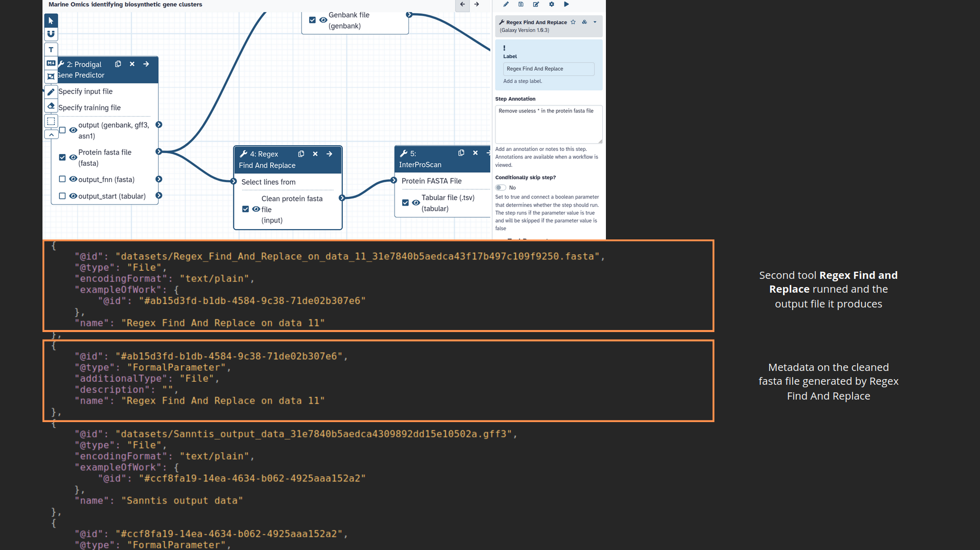Delete the Regex Find And Replace step
980x550 pixels.
pos(315,153)
